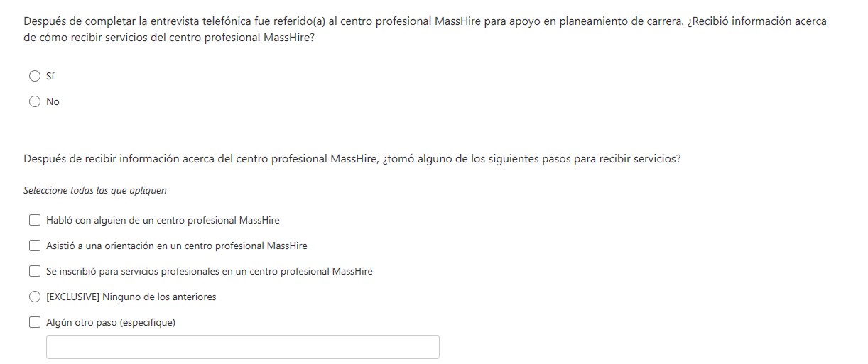The image size is (868, 364).
Task: Click the 'Seleccione todas las que apliquen' instruction
Action: click(x=95, y=191)
